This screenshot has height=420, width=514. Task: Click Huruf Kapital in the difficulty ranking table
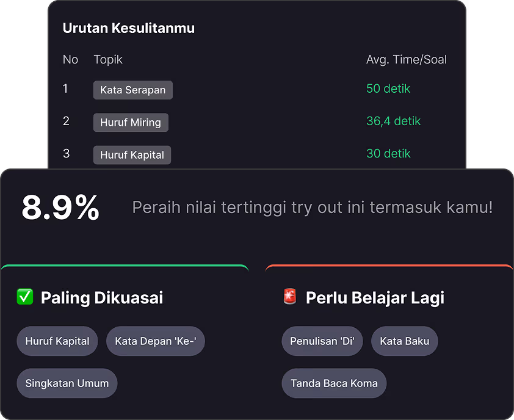click(132, 154)
